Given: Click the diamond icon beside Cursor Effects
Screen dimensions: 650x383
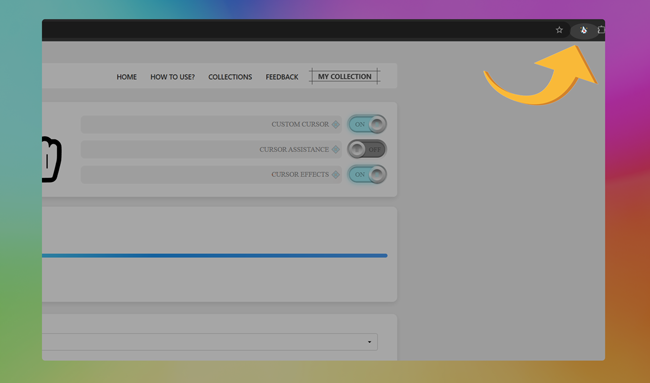Looking at the screenshot, I should point(336,175).
